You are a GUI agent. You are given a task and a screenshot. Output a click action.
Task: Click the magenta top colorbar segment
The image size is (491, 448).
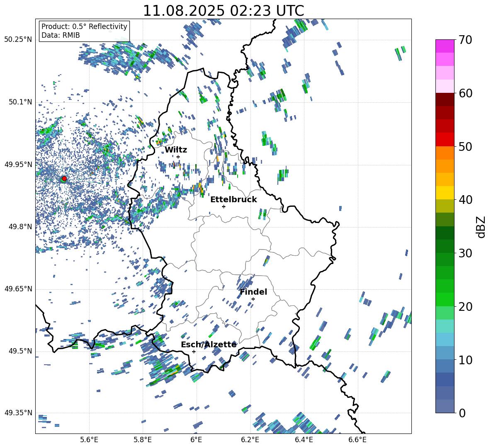[445, 46]
